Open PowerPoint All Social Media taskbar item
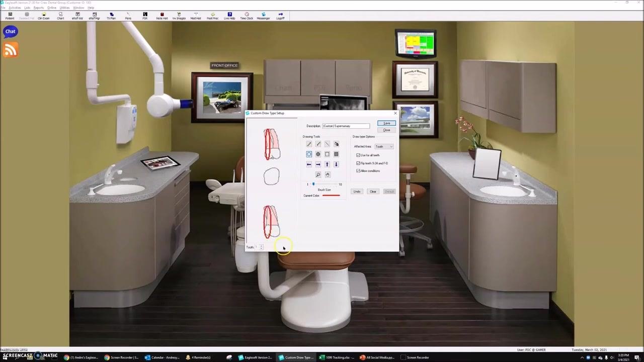This screenshot has height=362, width=644. click(377, 357)
